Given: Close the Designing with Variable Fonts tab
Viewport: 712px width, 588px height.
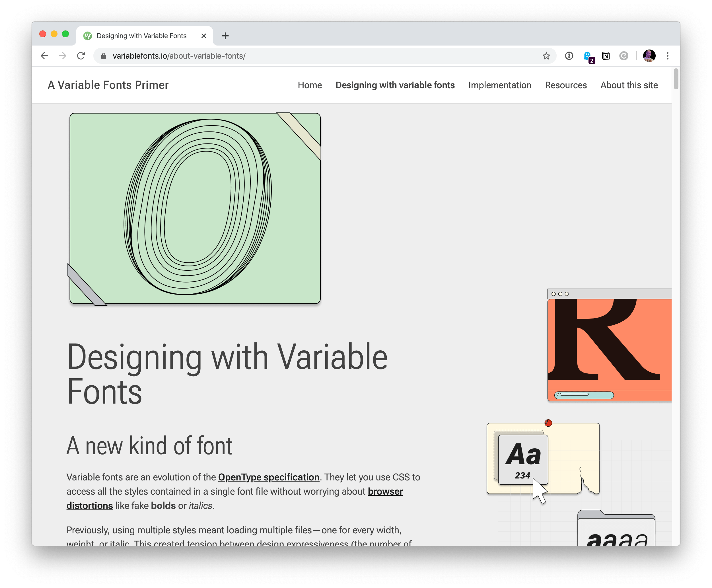Looking at the screenshot, I should (x=203, y=36).
